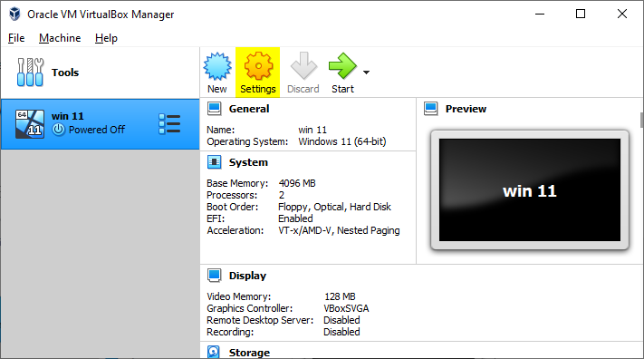Open the Help menu
644x359 pixels.
pos(106,38)
